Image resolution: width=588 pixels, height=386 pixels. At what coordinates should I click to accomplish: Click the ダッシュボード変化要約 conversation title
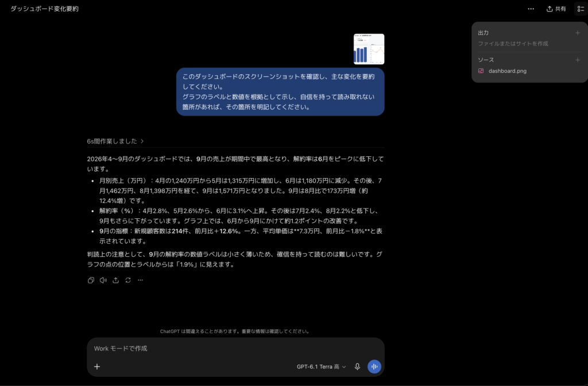click(45, 9)
